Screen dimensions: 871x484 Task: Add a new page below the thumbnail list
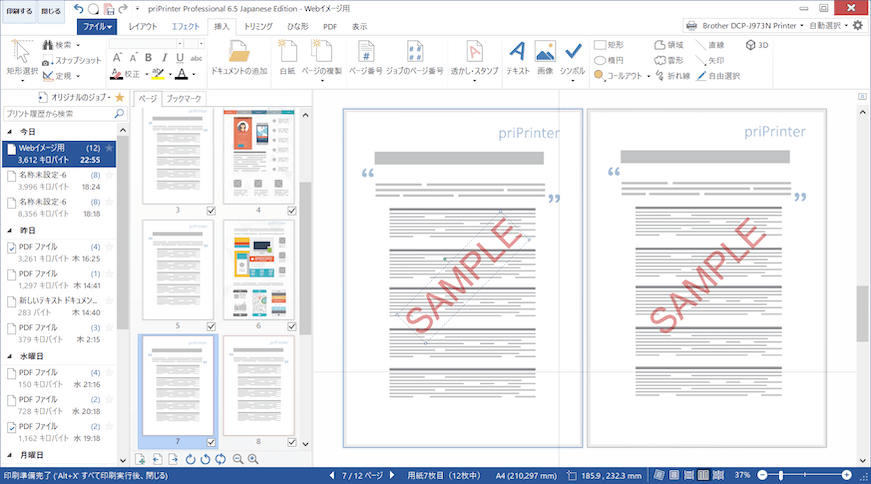pos(141,459)
